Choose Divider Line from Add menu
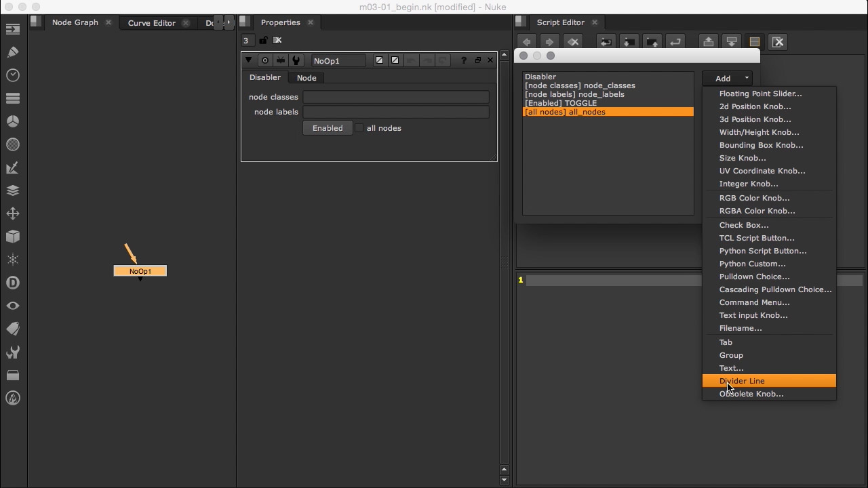868x488 pixels. tap(769, 381)
